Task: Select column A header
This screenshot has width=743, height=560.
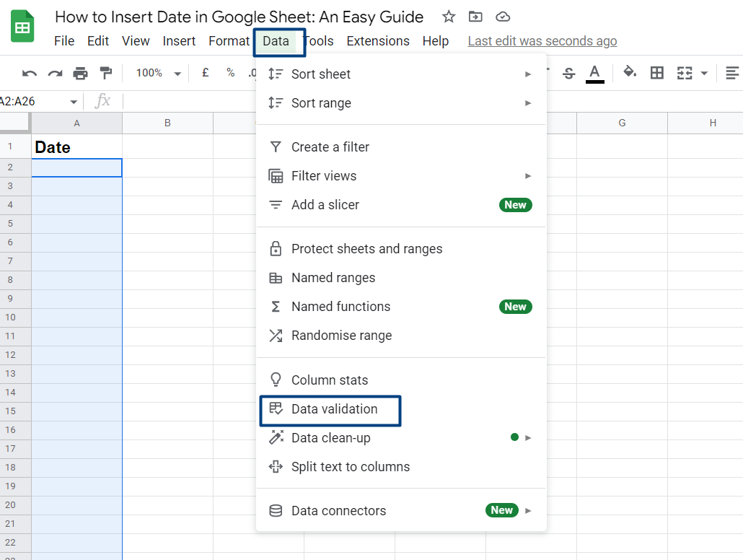Action: click(76, 123)
